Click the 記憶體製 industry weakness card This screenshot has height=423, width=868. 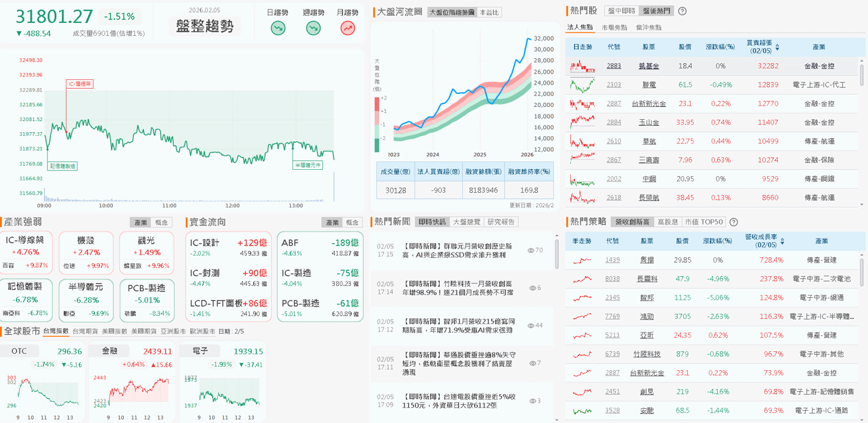[x=26, y=300]
